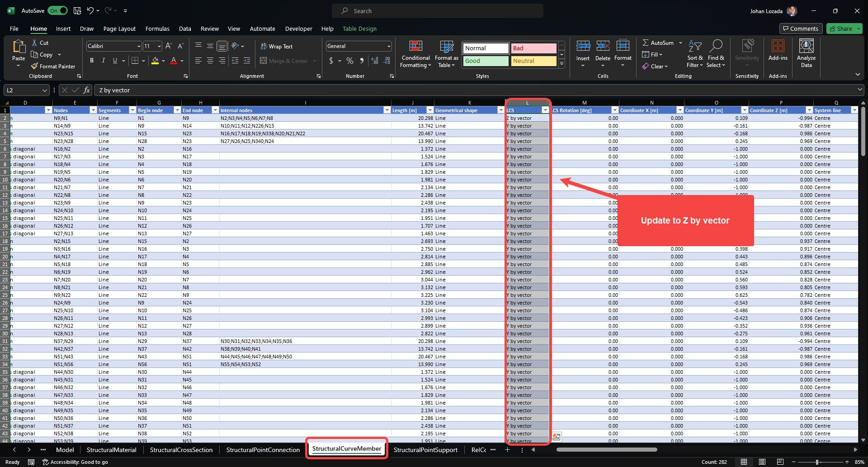Viewport: 868px width, 467px height.
Task: Open the Formulas ribbon tab
Action: pyautogui.click(x=157, y=29)
